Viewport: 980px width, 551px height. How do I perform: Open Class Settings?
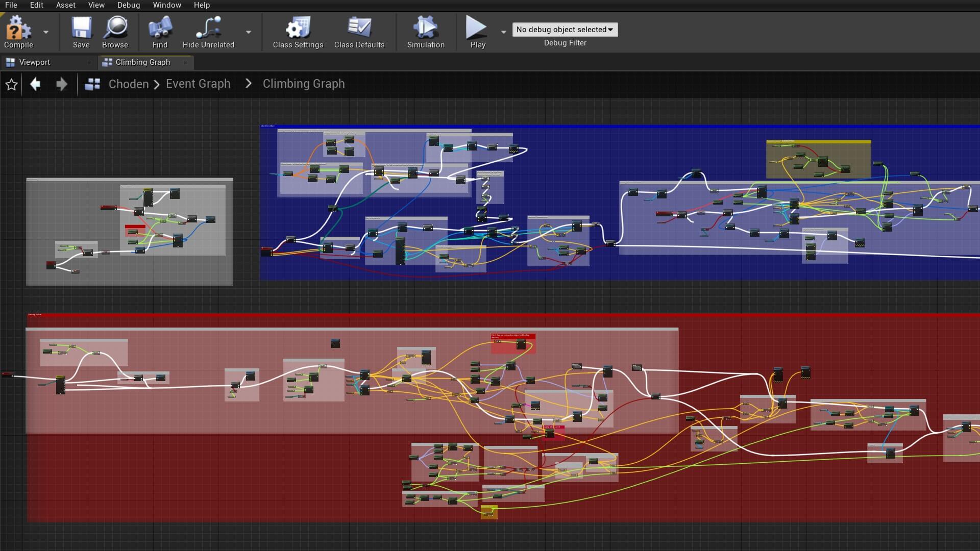[x=298, y=32]
